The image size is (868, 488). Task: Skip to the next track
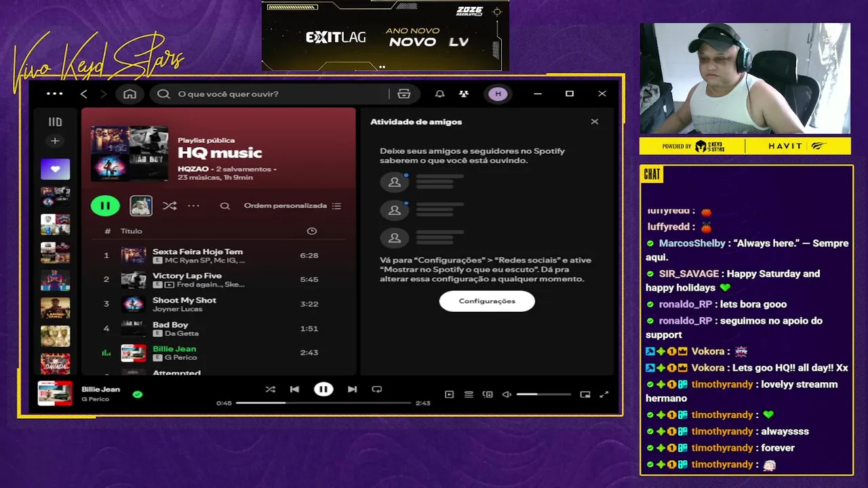pyautogui.click(x=352, y=389)
